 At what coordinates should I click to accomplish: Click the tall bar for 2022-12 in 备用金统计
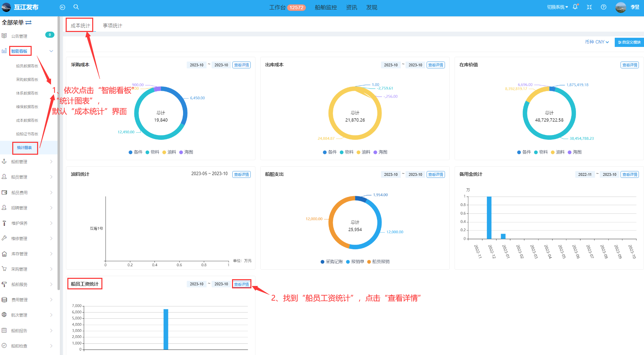click(x=489, y=218)
